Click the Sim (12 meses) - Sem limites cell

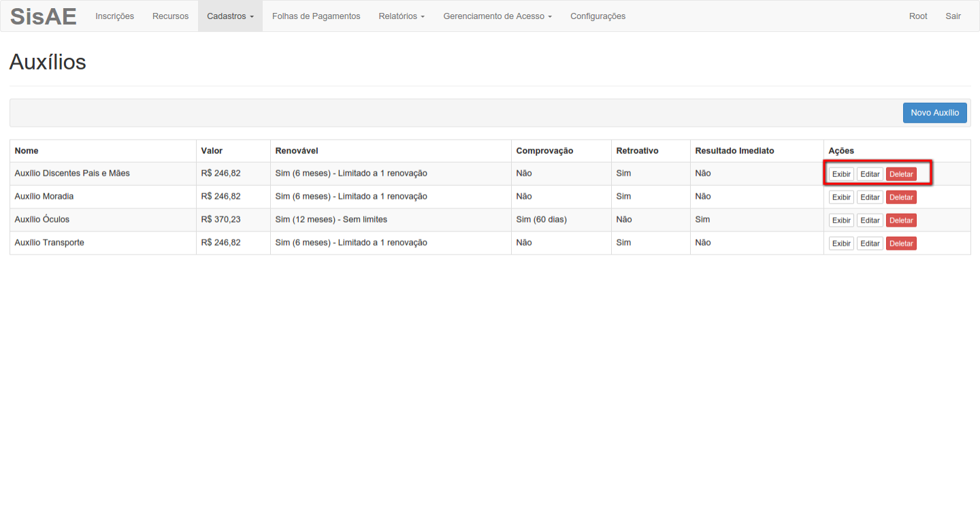(x=391, y=220)
